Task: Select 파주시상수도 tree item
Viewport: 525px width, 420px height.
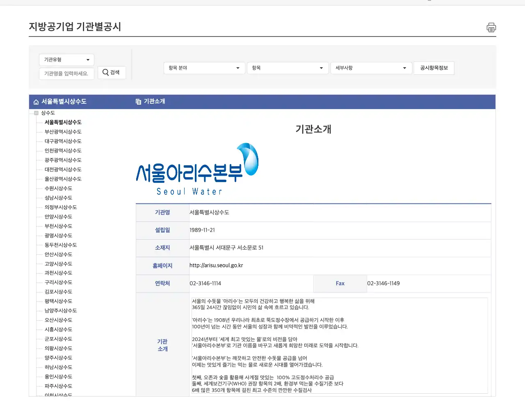Action: [x=57, y=386]
